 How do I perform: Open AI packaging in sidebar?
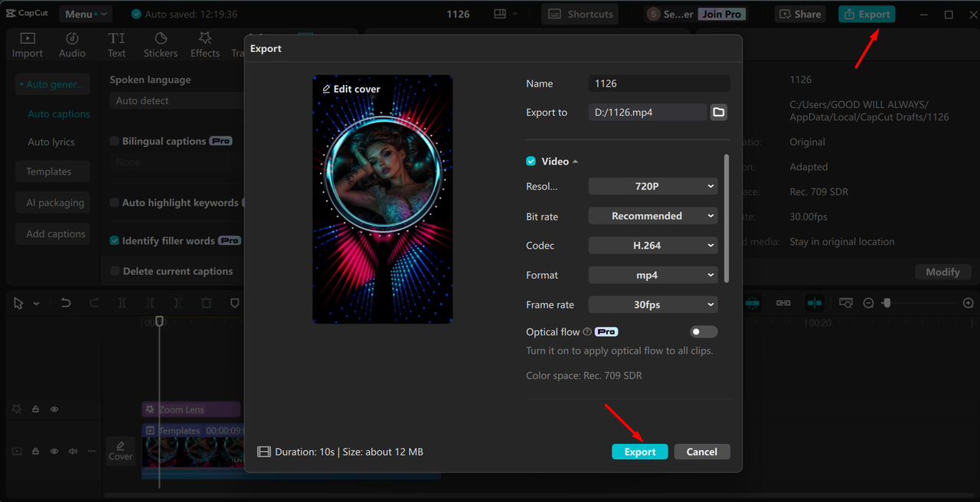click(x=53, y=203)
